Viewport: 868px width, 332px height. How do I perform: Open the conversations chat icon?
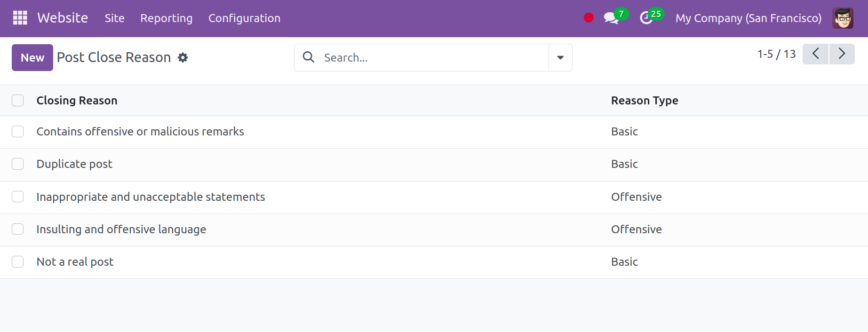click(x=611, y=18)
